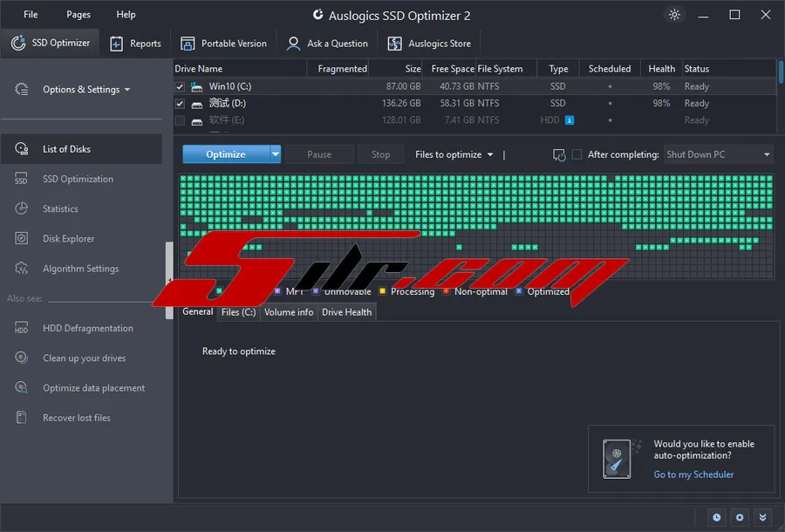Click the Type column header
The height and width of the screenshot is (532, 785).
pyautogui.click(x=558, y=69)
